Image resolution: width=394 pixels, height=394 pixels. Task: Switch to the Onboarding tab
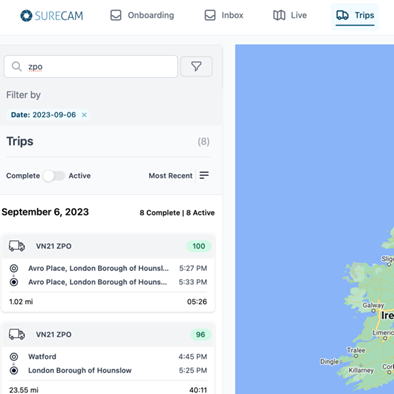tap(142, 15)
